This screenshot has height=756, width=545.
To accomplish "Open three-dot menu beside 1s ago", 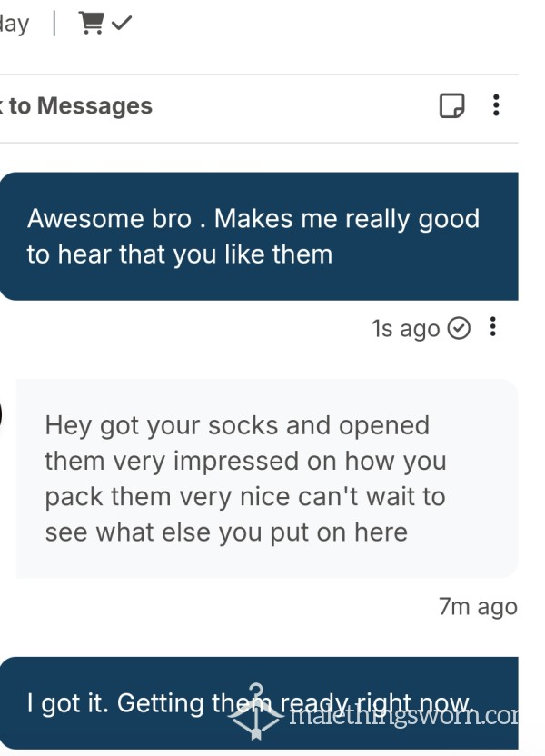I will click(x=492, y=327).
